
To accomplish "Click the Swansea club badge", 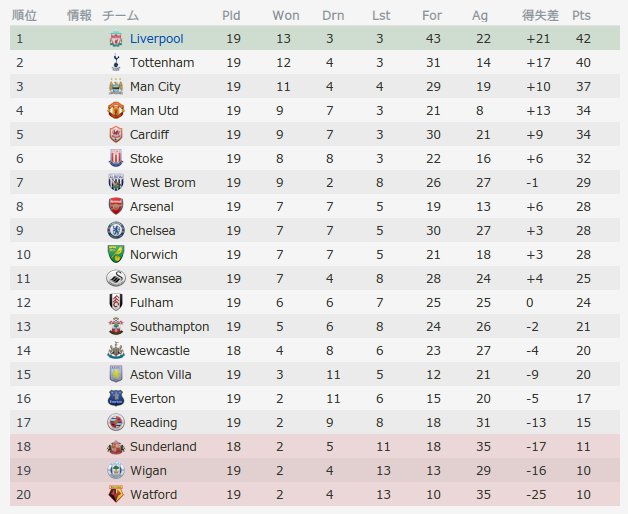I will pyautogui.click(x=116, y=278).
